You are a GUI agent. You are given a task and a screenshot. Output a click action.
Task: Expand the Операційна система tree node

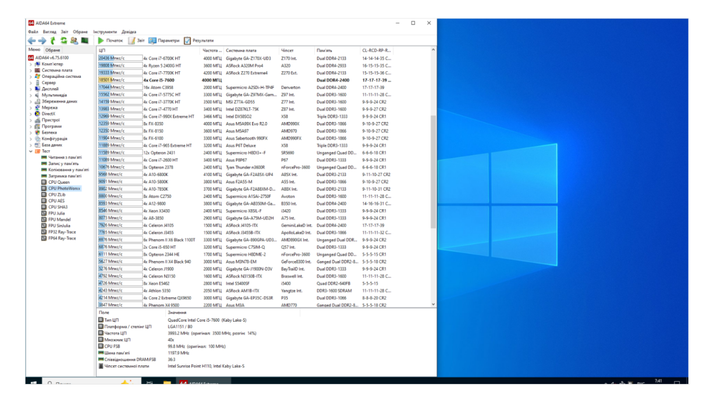pos(31,76)
